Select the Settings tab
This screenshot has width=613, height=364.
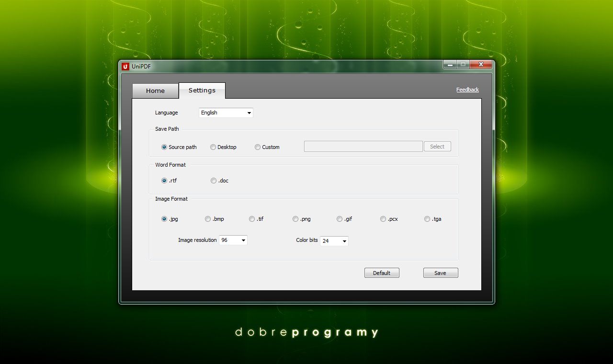202,90
